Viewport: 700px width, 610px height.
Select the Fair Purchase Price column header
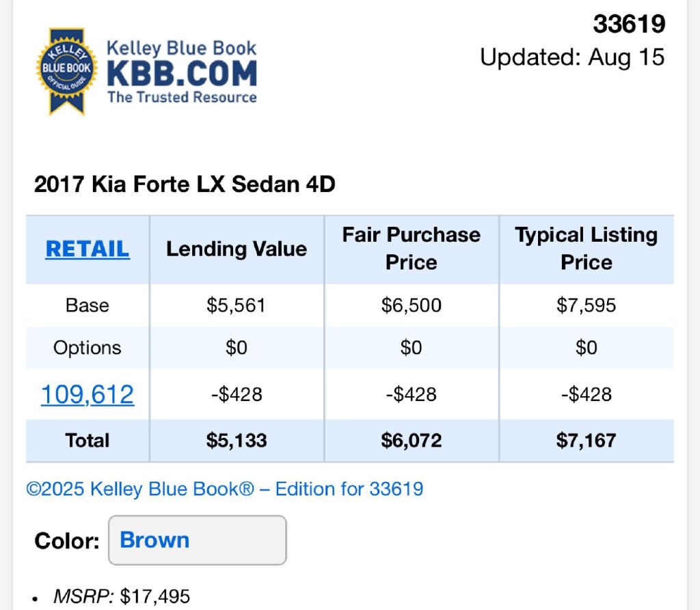point(411,249)
